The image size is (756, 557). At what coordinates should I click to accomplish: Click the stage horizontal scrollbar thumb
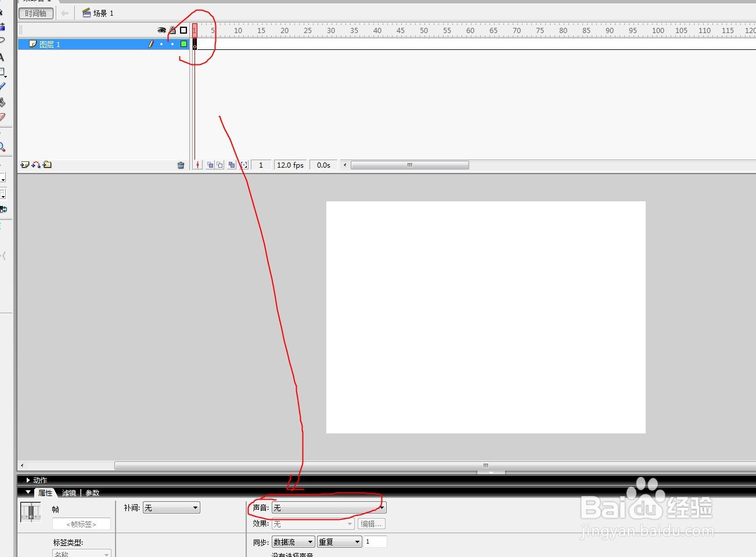pyautogui.click(x=435, y=465)
